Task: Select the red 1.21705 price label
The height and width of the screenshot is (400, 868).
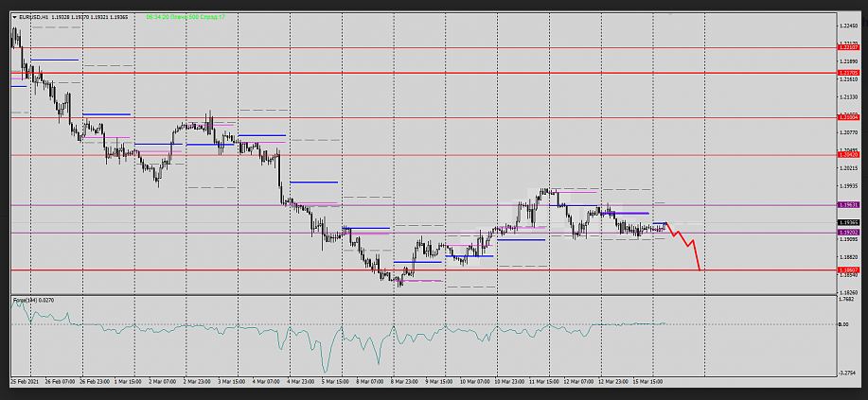Action: click(x=848, y=72)
